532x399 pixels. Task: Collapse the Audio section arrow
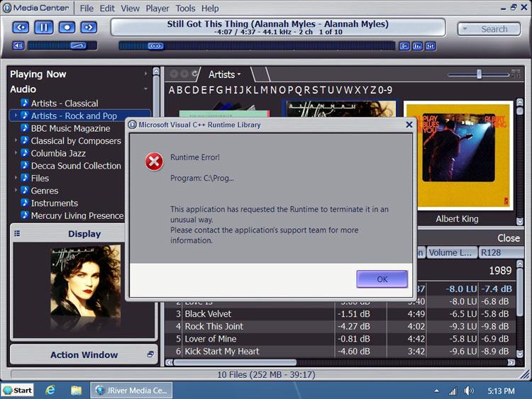(146, 89)
